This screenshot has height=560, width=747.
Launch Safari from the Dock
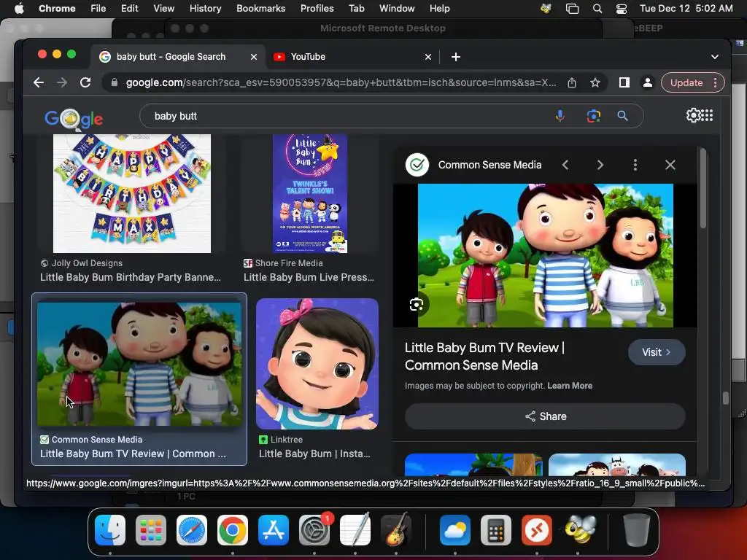[192, 530]
